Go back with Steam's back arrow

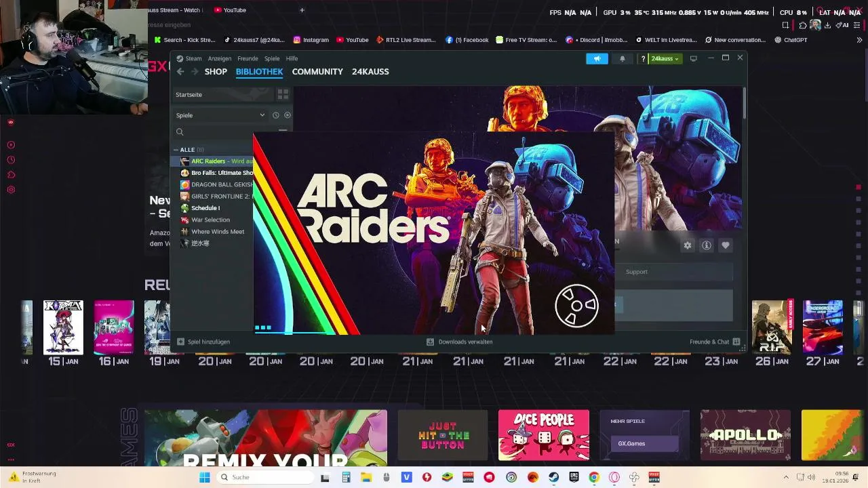tap(180, 72)
